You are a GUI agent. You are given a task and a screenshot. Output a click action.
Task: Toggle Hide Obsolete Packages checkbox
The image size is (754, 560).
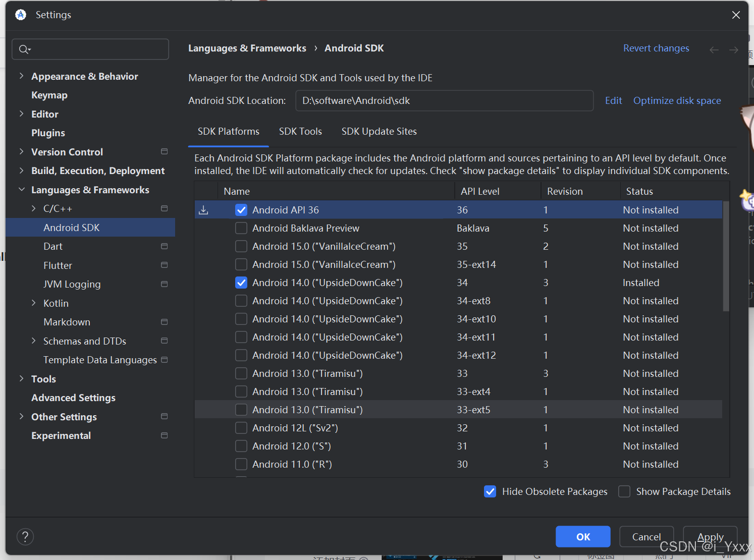pos(490,491)
